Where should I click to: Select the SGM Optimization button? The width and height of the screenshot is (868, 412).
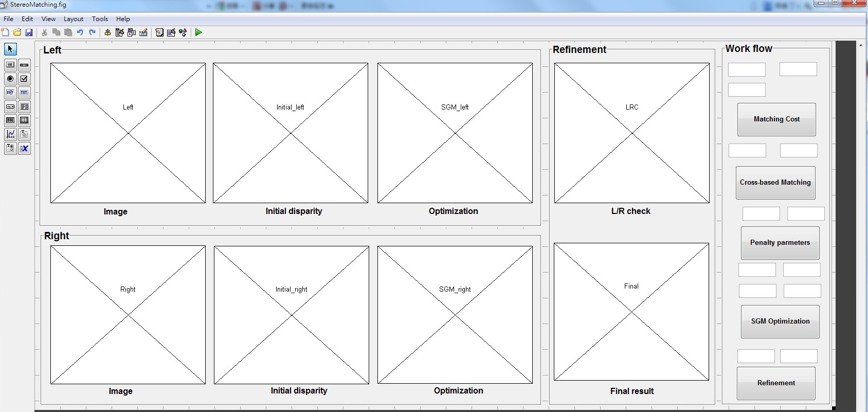click(780, 321)
